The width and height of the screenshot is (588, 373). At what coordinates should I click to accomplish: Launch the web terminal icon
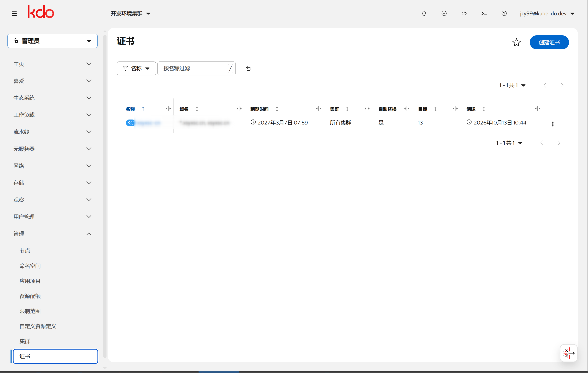(484, 13)
